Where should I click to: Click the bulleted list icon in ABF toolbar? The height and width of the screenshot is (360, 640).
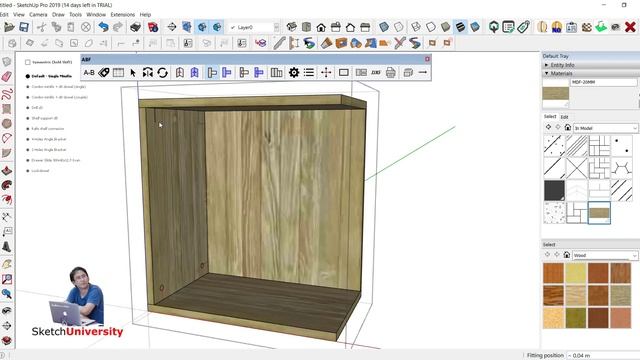click(309, 73)
